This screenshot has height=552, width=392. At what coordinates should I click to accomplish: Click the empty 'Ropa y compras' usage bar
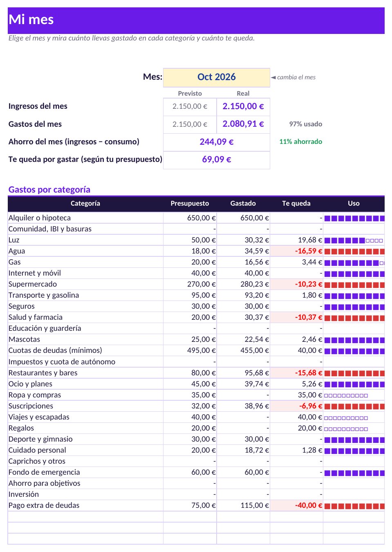346,395
